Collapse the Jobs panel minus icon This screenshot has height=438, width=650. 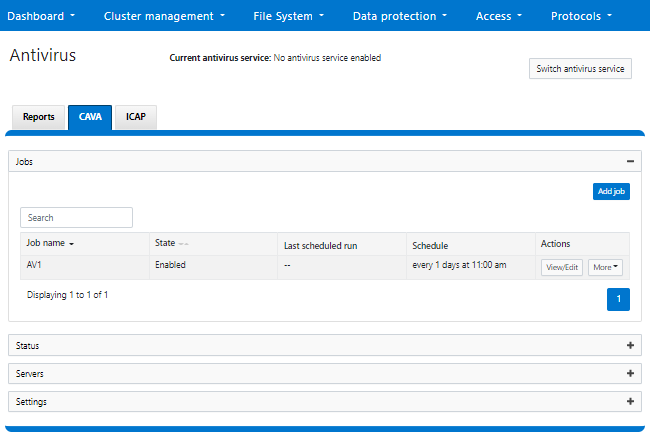(630, 161)
